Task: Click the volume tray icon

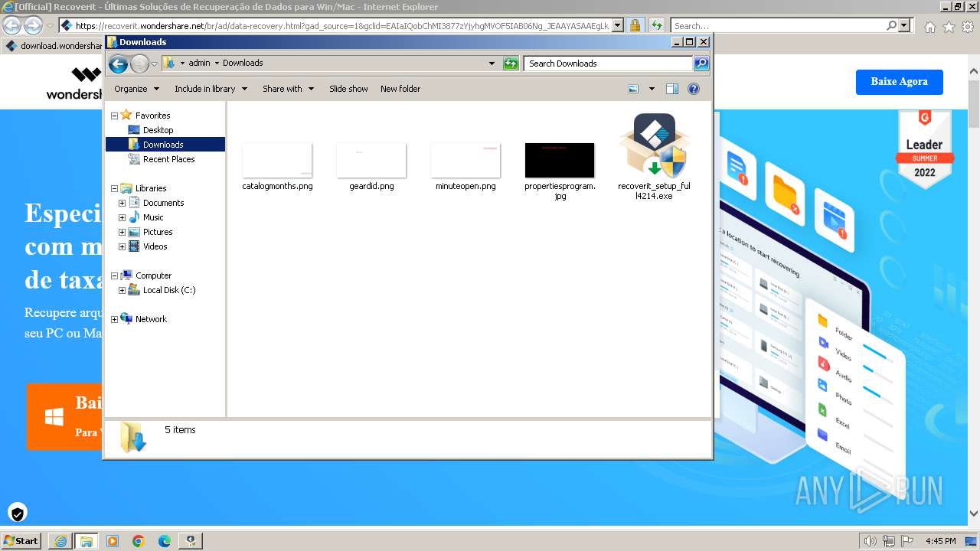Action: tap(871, 541)
